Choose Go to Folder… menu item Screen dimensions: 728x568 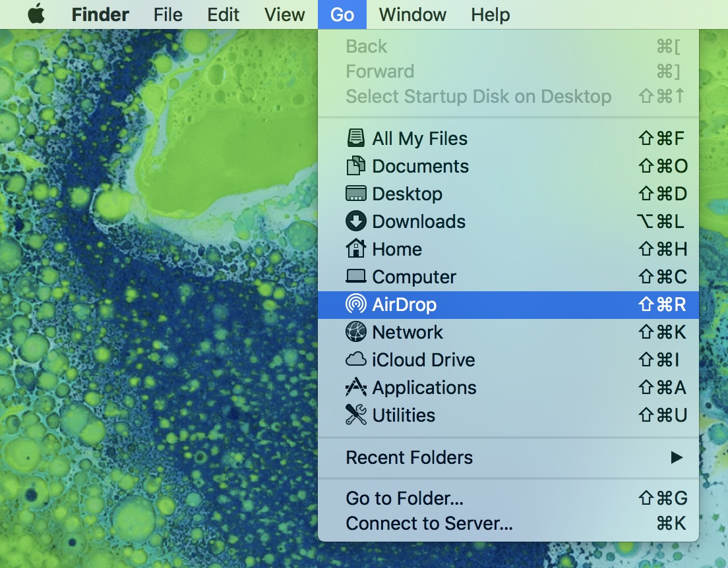[x=404, y=498]
